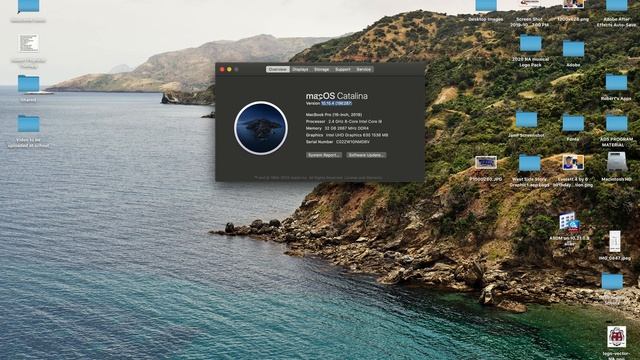Open the IMG_0447.jpeg file icon
The height and width of the screenshot is (360, 640).
pyautogui.click(x=615, y=241)
